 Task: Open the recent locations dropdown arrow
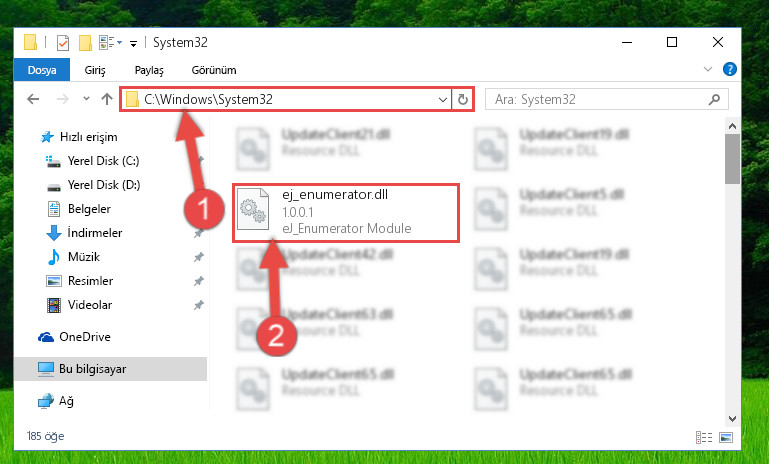click(x=86, y=99)
